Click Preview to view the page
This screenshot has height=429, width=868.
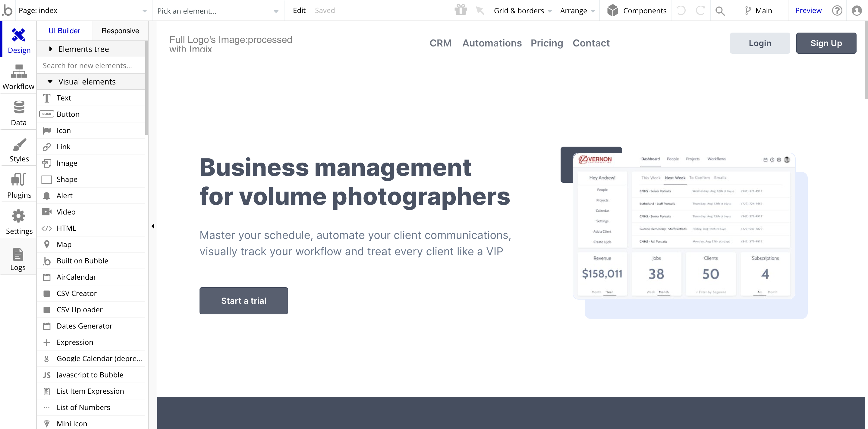point(809,10)
